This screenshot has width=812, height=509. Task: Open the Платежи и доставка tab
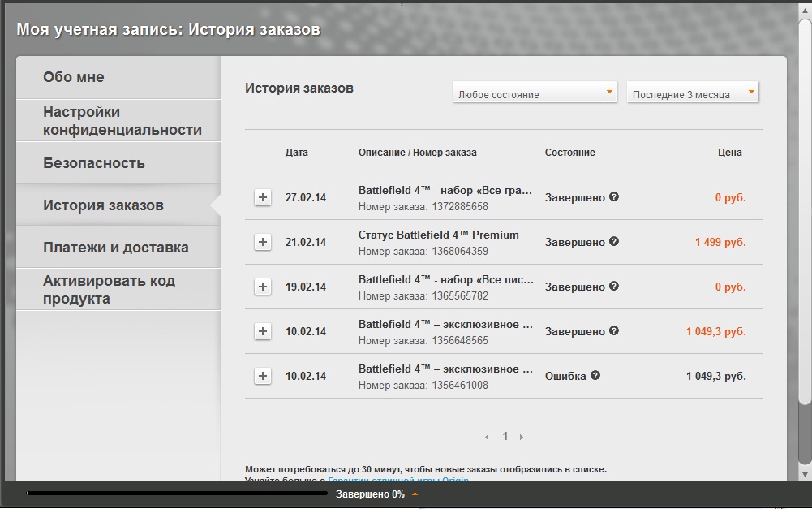(x=118, y=248)
